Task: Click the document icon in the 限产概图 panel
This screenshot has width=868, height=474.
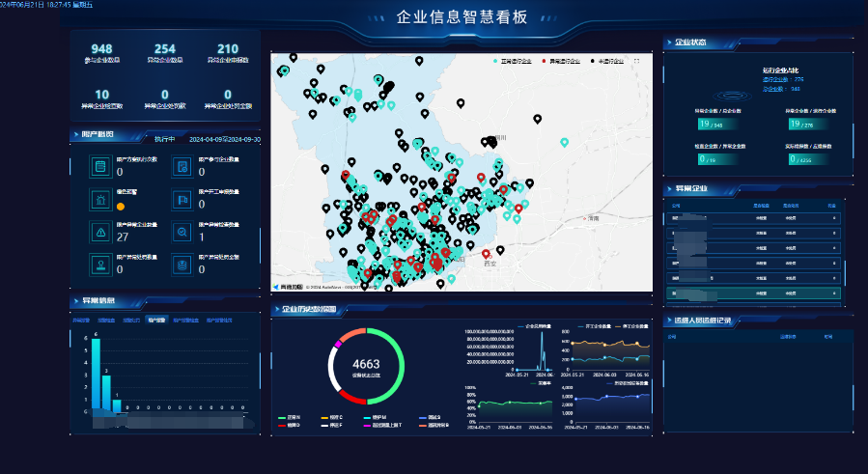Action: (181, 167)
